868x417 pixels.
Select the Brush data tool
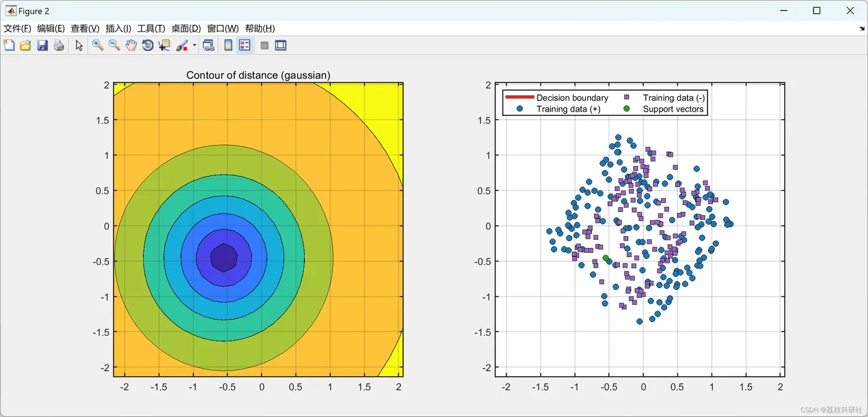click(x=182, y=45)
